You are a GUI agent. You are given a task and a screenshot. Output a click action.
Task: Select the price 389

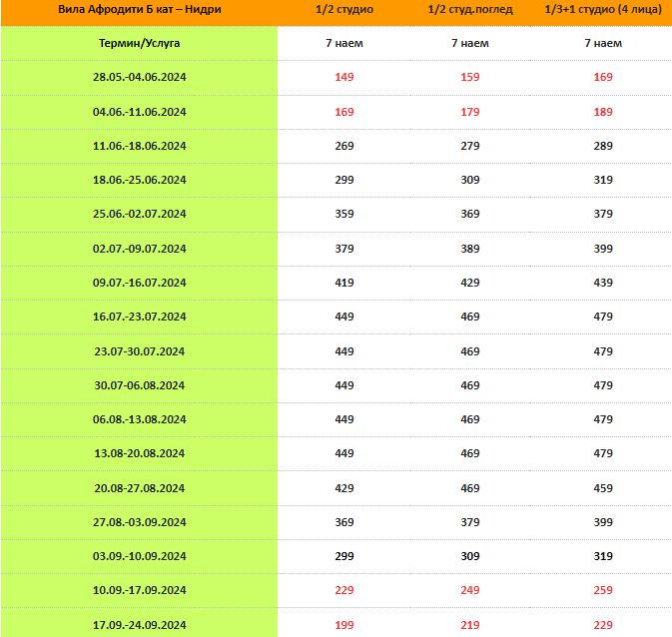[469, 249]
